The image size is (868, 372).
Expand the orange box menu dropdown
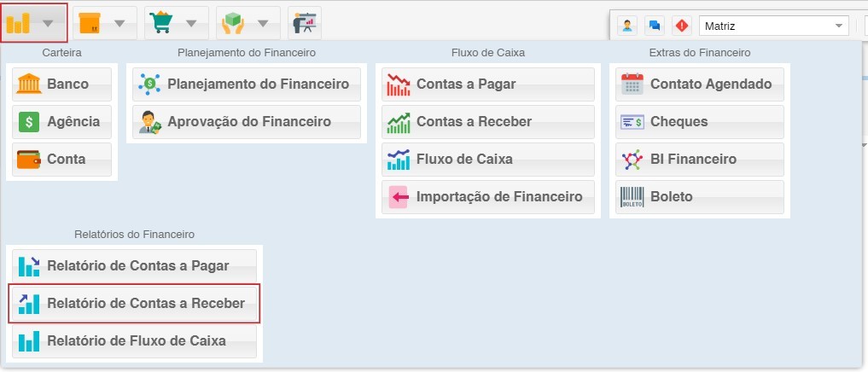(x=120, y=23)
